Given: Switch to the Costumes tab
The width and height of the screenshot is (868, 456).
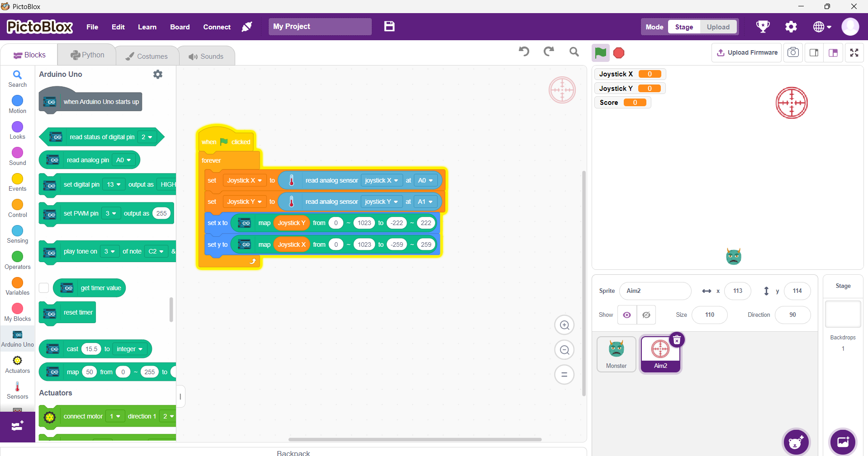Looking at the screenshot, I should (x=147, y=56).
